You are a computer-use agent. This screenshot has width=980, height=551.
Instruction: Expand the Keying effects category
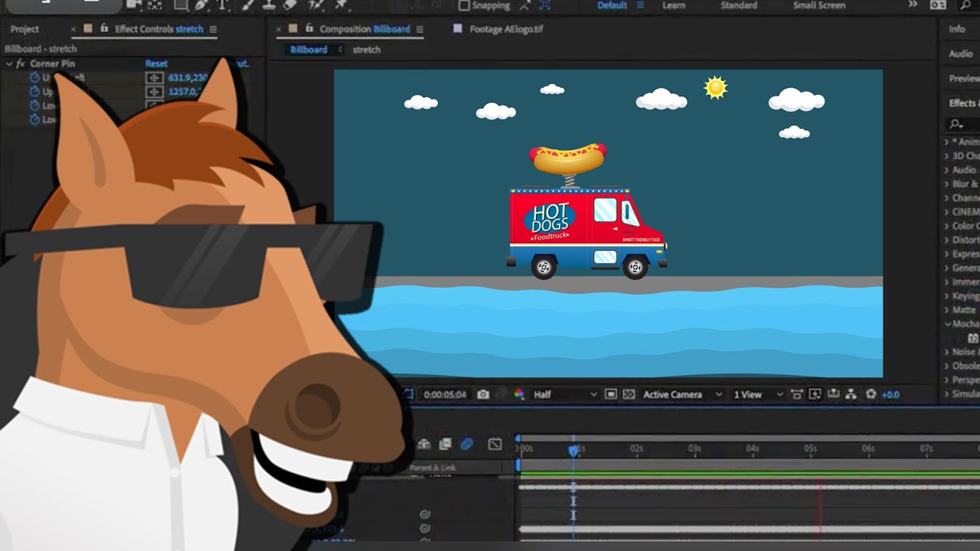coord(947,295)
